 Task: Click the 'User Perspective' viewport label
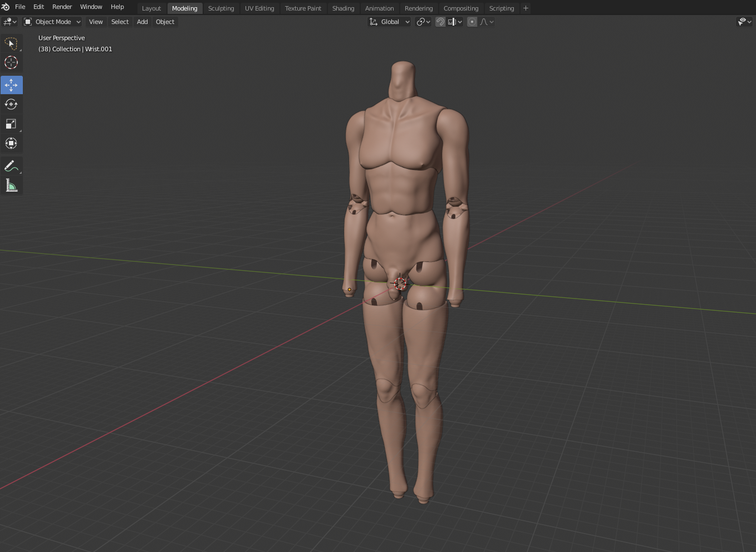pos(62,38)
